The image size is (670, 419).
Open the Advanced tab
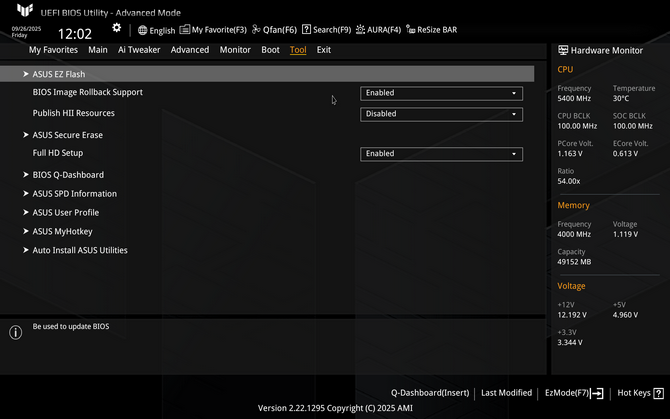(190, 50)
